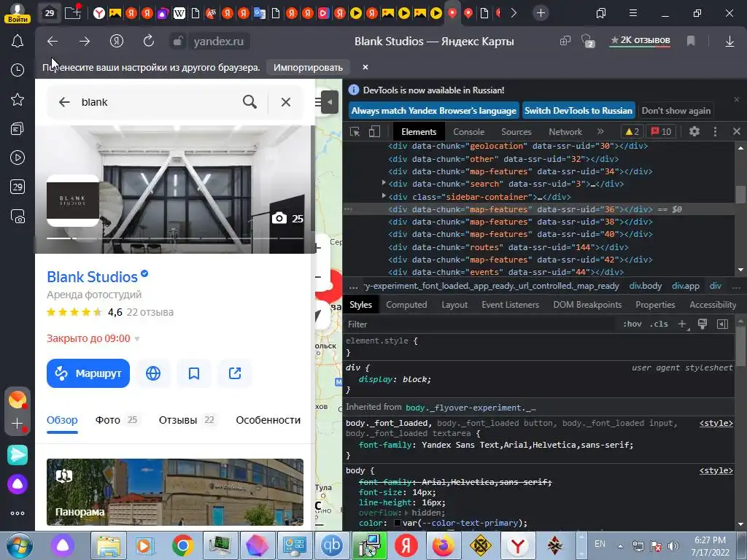Viewport: 747px width, 560px height.
Task: Open notifications bell in sidebar
Action: (x=18, y=42)
